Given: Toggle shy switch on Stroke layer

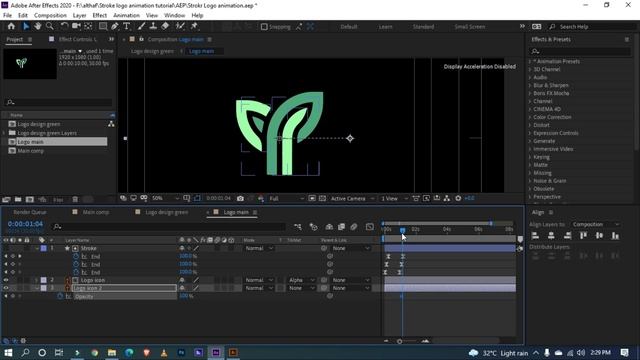Looking at the screenshot, I should click(182, 248).
